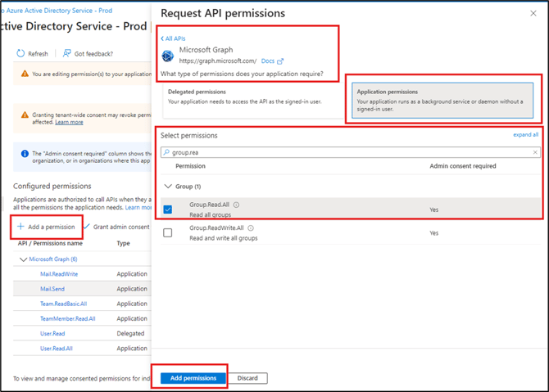
Task: Go back via the All APIs link
Action: (x=172, y=38)
